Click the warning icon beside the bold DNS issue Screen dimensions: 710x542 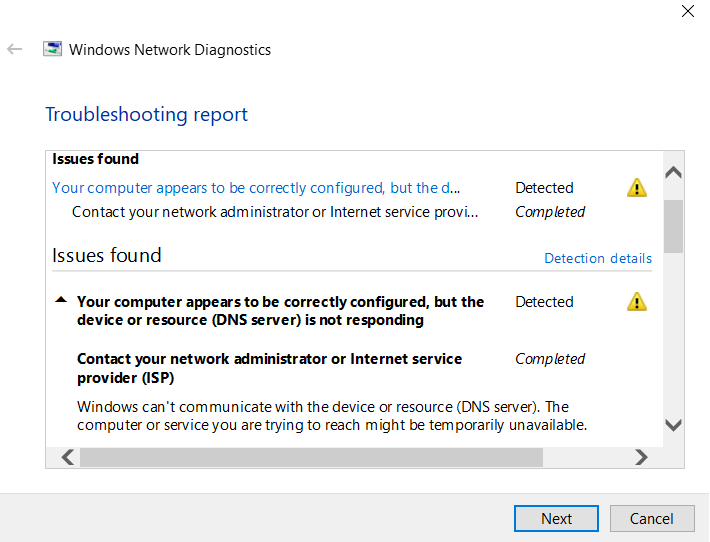click(637, 302)
